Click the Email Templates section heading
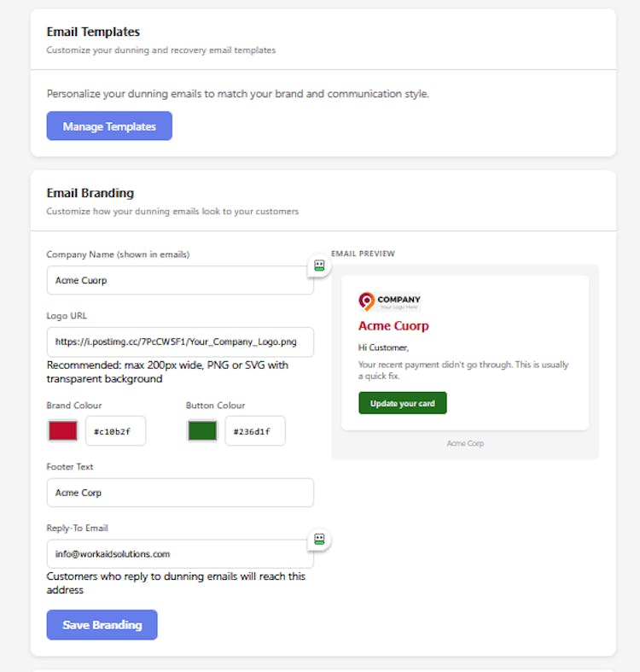The image size is (640, 672). tap(93, 32)
